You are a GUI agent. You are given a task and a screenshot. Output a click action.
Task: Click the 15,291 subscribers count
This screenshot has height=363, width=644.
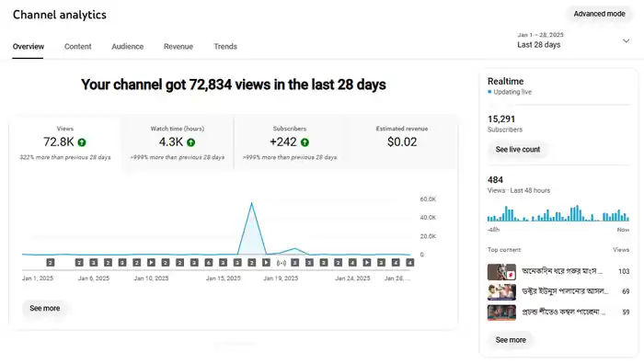[501, 119]
